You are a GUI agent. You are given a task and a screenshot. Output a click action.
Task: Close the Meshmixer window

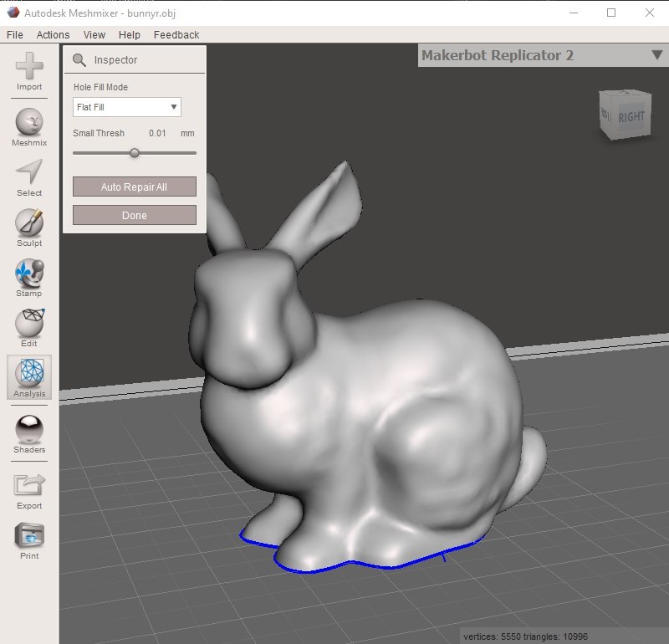[x=650, y=13]
